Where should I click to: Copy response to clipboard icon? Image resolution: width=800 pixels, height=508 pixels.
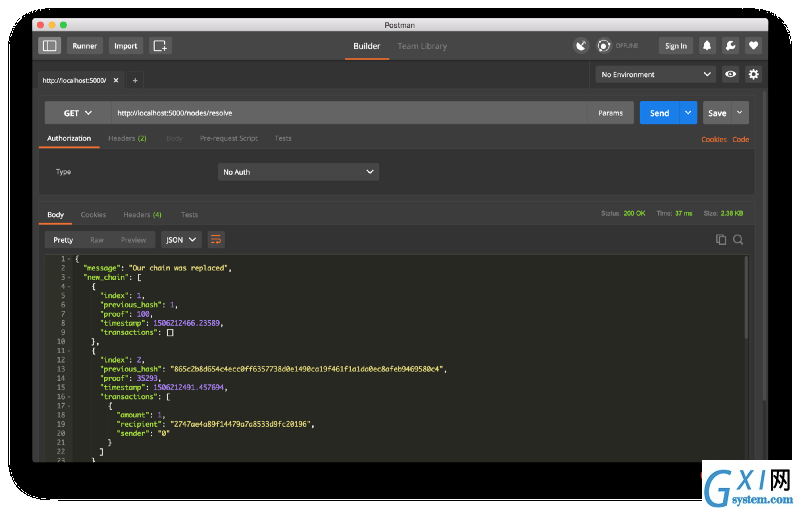[720, 240]
